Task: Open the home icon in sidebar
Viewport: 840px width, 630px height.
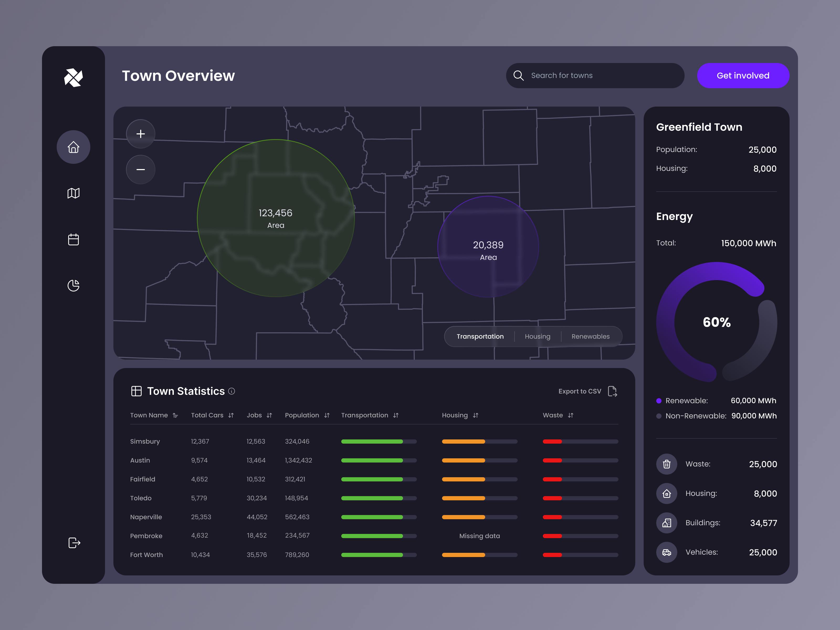Action: 73,147
